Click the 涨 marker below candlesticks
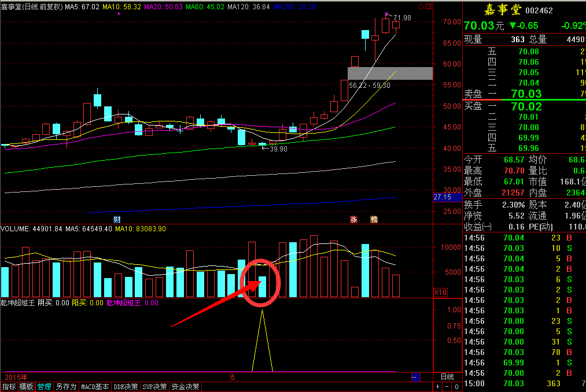Screen dimensions: 586x392 [x=353, y=219]
